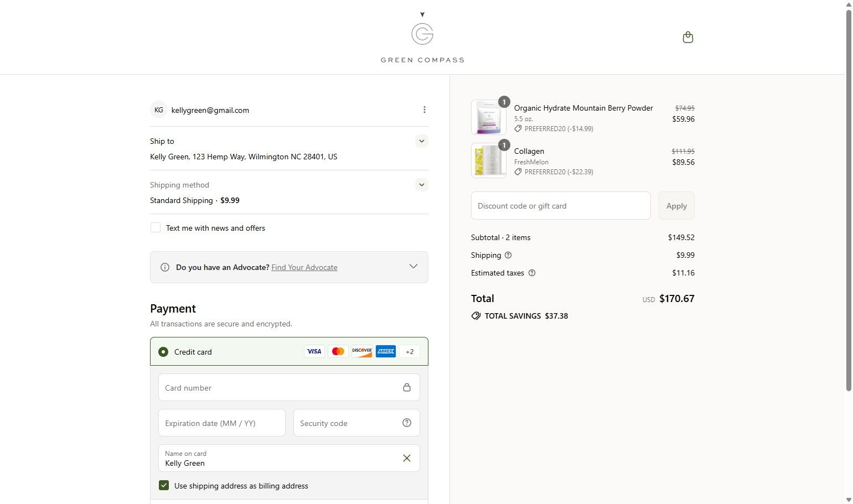This screenshot has height=504, width=853.
Task: Click the Standard Shipping $9.99 text
Action: coord(195,200)
